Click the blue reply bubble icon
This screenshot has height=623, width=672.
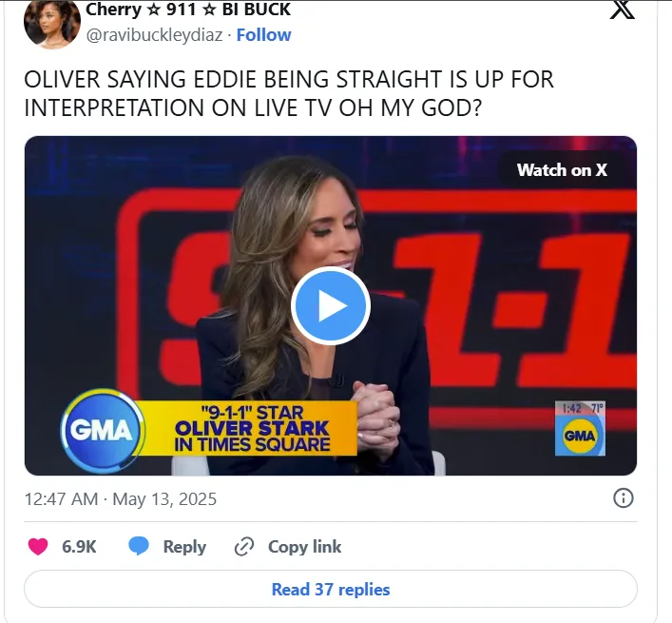coord(139,546)
